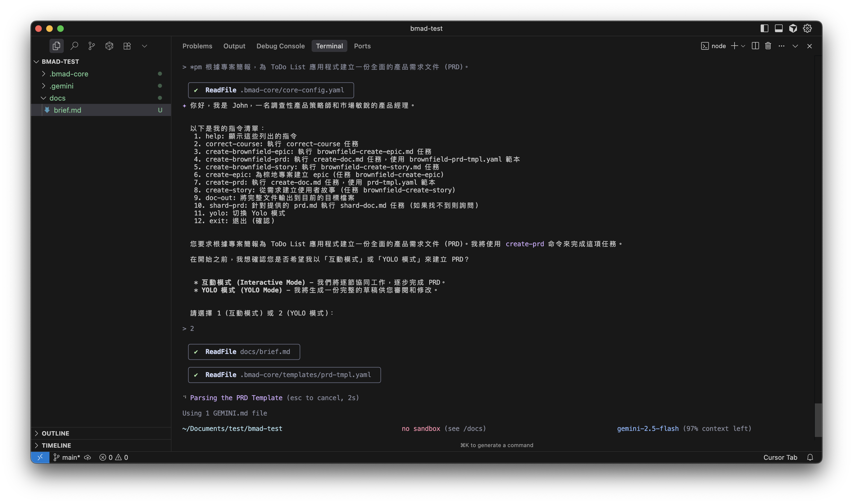Viewport: 853px width, 504px height.
Task: Open notifications bell icon
Action: [x=810, y=457]
